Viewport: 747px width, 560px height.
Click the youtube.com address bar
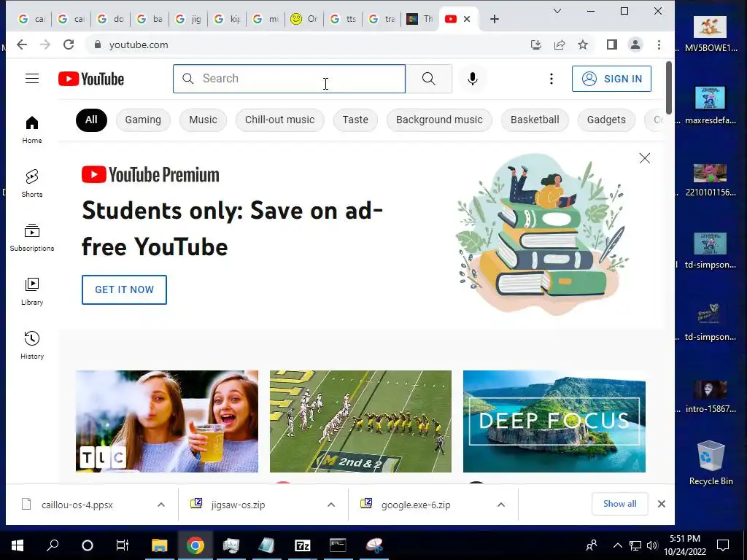[x=305, y=44]
